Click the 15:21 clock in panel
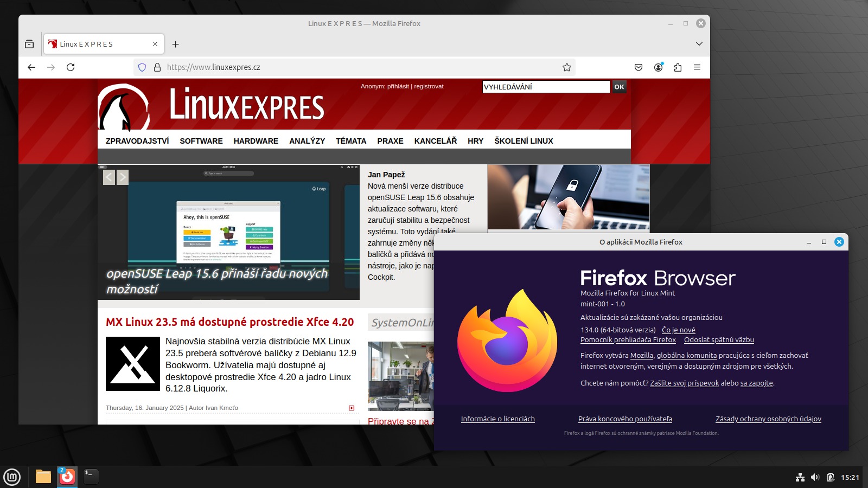868x488 pixels. (850, 477)
